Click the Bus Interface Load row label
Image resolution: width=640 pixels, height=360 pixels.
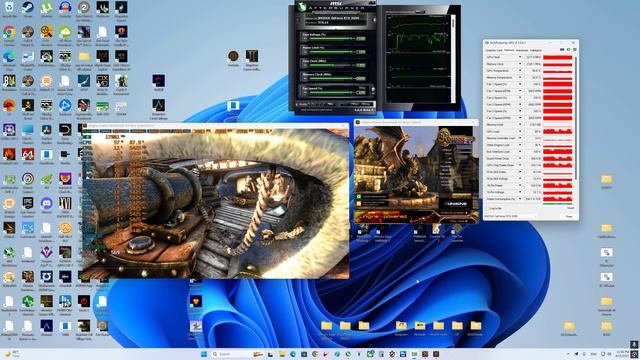click(x=498, y=151)
